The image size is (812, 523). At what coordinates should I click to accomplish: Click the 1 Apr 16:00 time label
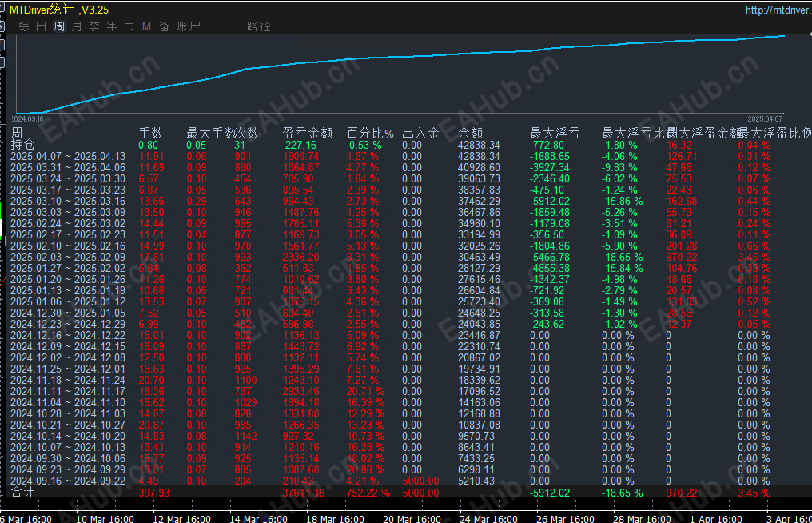pos(715,518)
